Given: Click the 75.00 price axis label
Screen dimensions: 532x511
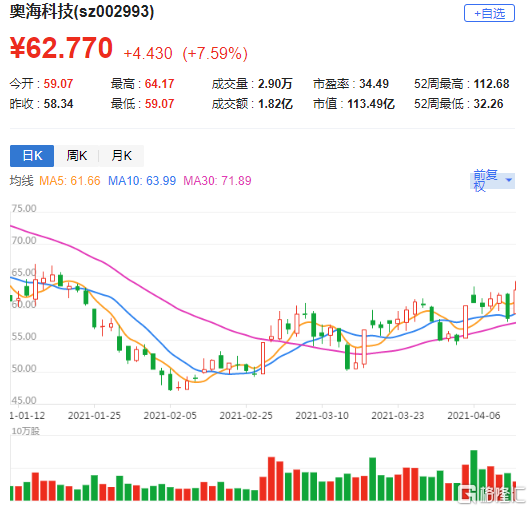Looking at the screenshot, I should pyautogui.click(x=24, y=208).
